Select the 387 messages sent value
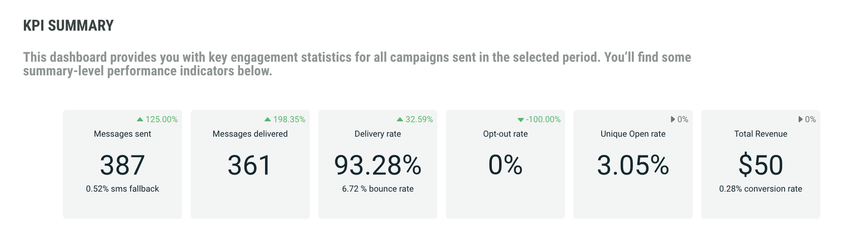 point(123,165)
